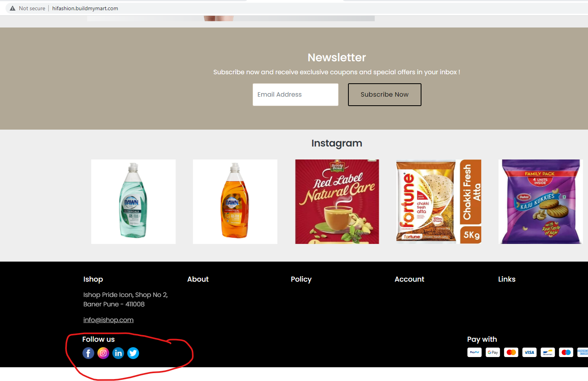Click the "Ishop Pride Icon, Shop No 2," address line
The width and height of the screenshot is (588, 381).
[x=126, y=295]
